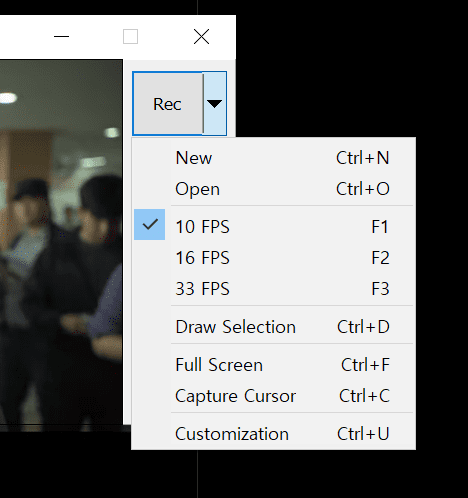This screenshot has width=468, height=498.
Task: Toggle the Full Screen option
Action: coord(274,365)
